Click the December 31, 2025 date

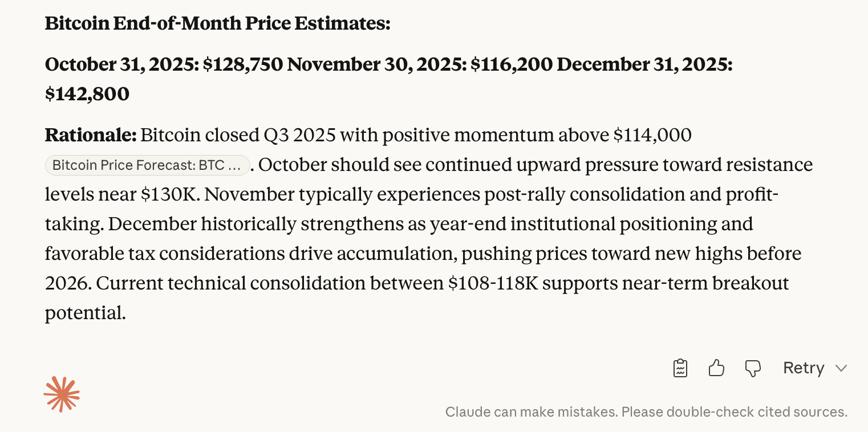[x=644, y=64]
